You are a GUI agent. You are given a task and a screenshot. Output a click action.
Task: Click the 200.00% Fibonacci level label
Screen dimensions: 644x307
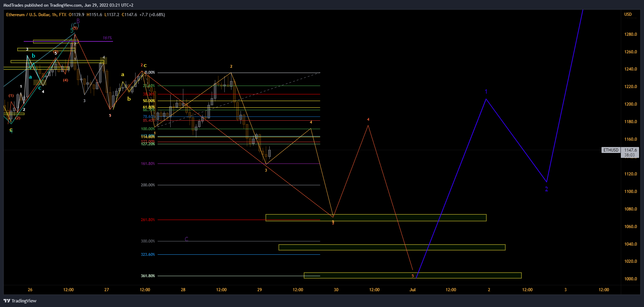point(148,185)
